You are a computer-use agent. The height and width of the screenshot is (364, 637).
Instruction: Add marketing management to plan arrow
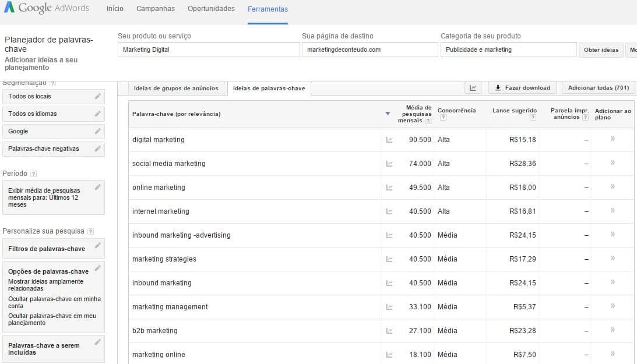[x=613, y=306]
